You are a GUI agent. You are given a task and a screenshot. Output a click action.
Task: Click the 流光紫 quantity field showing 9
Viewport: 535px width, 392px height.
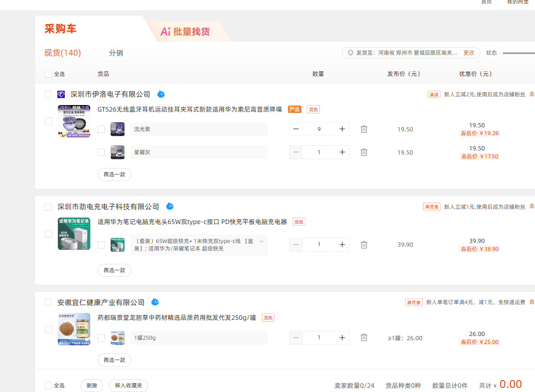tap(319, 129)
